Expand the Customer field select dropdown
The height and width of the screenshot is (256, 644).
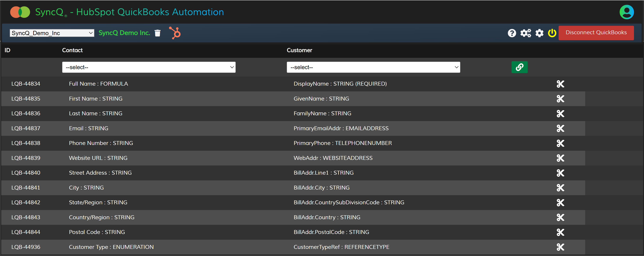[373, 67]
